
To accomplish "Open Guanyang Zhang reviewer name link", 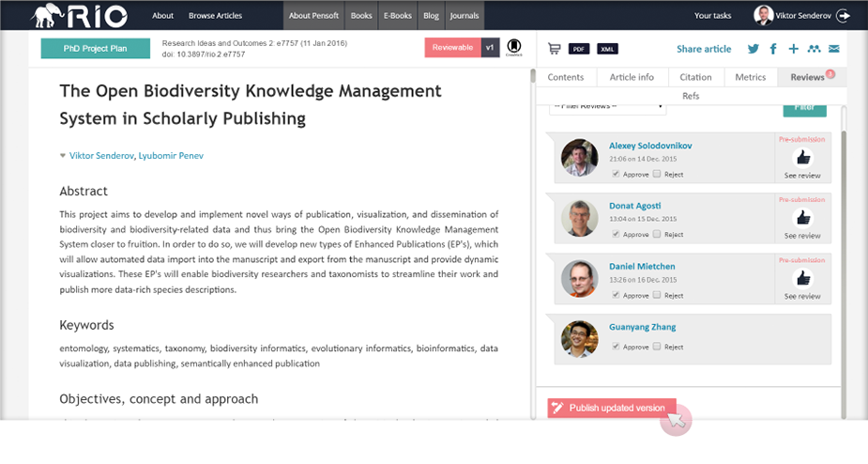I will click(642, 327).
